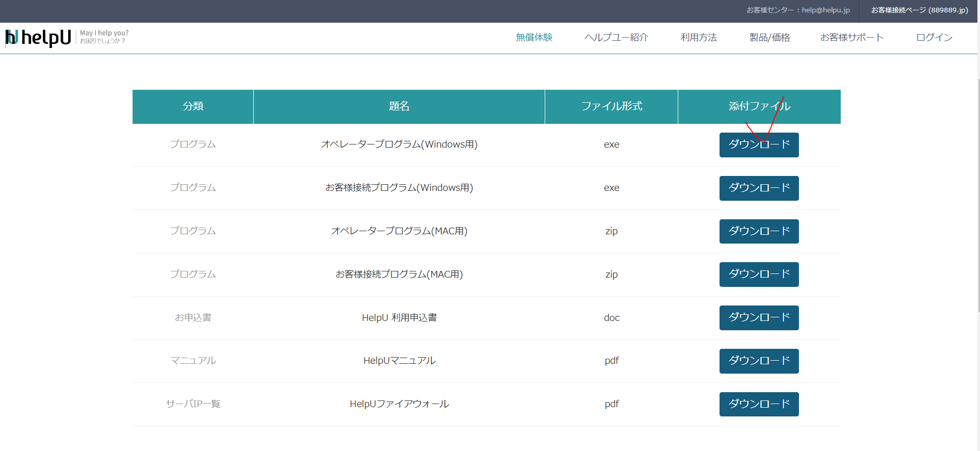Click the help@helpu.jp customer center text
980x451 pixels.
[798, 10]
